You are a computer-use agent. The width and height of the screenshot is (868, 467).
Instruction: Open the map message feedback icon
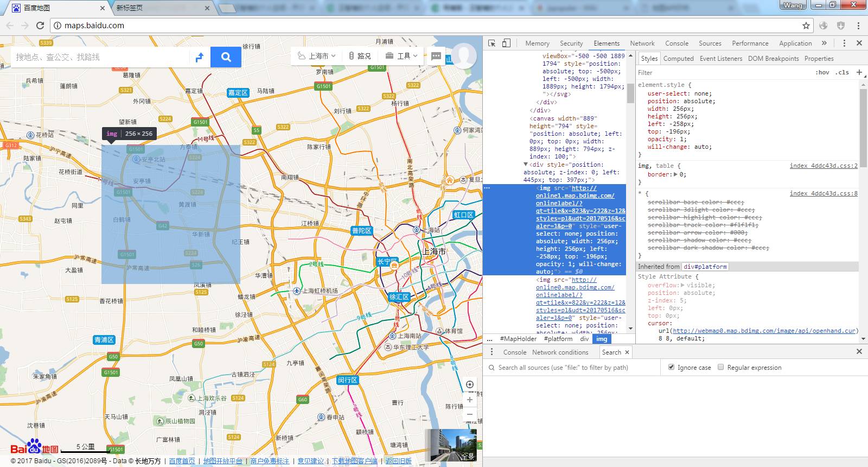click(x=436, y=56)
